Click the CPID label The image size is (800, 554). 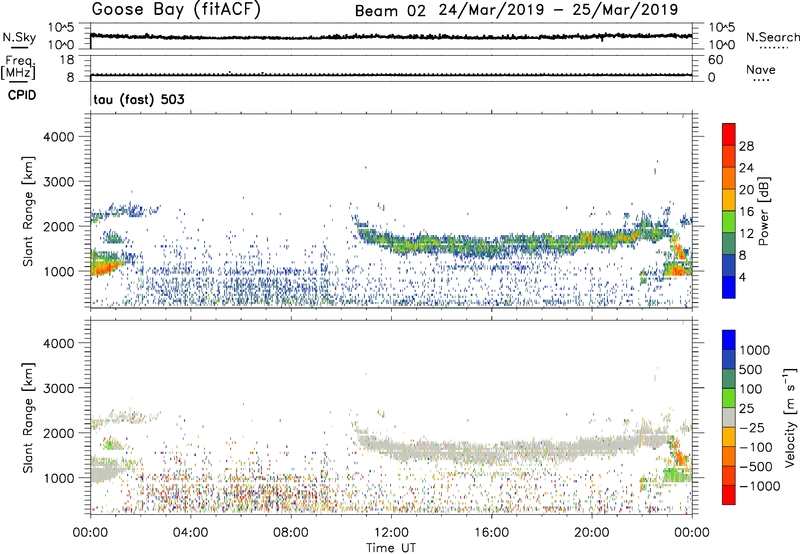[x=22, y=95]
